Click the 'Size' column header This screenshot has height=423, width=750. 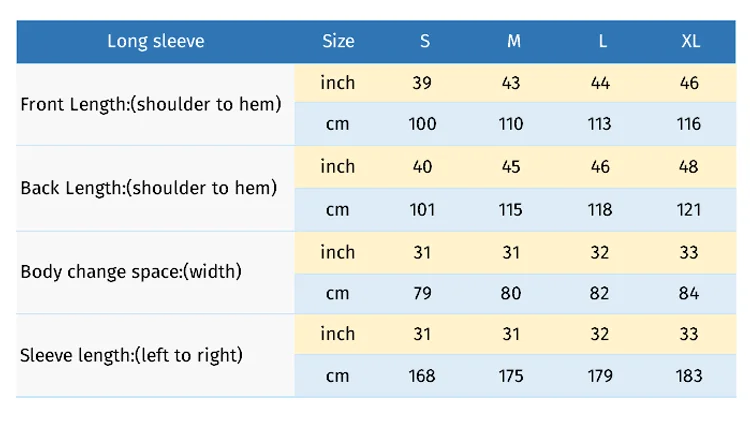tap(338, 41)
